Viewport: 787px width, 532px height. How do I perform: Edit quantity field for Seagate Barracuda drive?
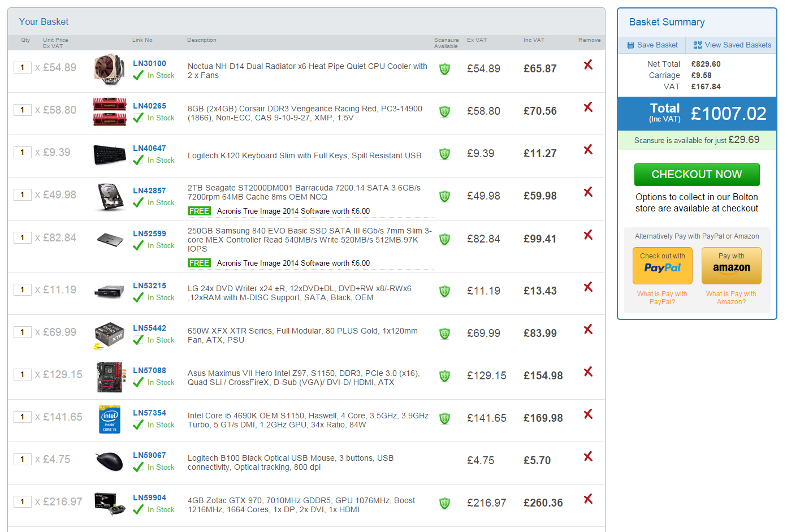[23, 195]
